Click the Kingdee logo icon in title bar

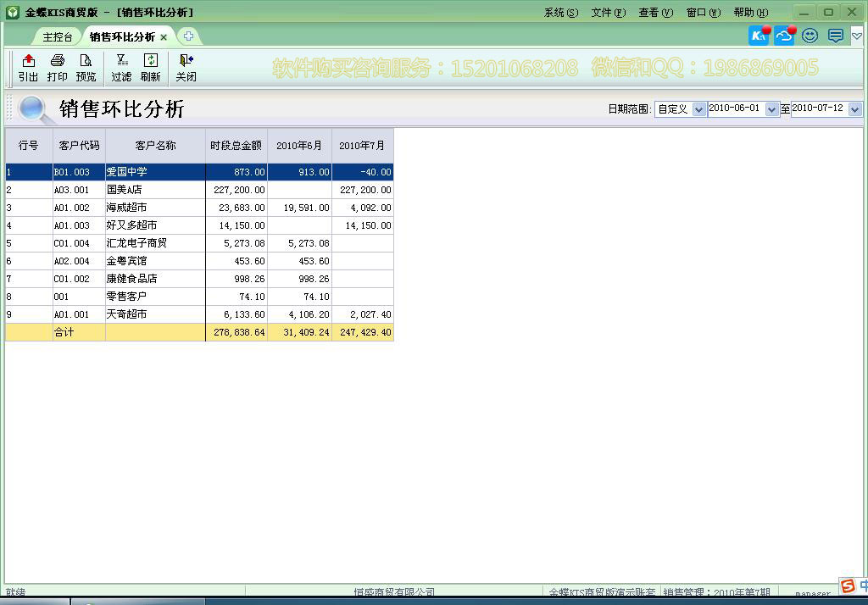[x=11, y=11]
